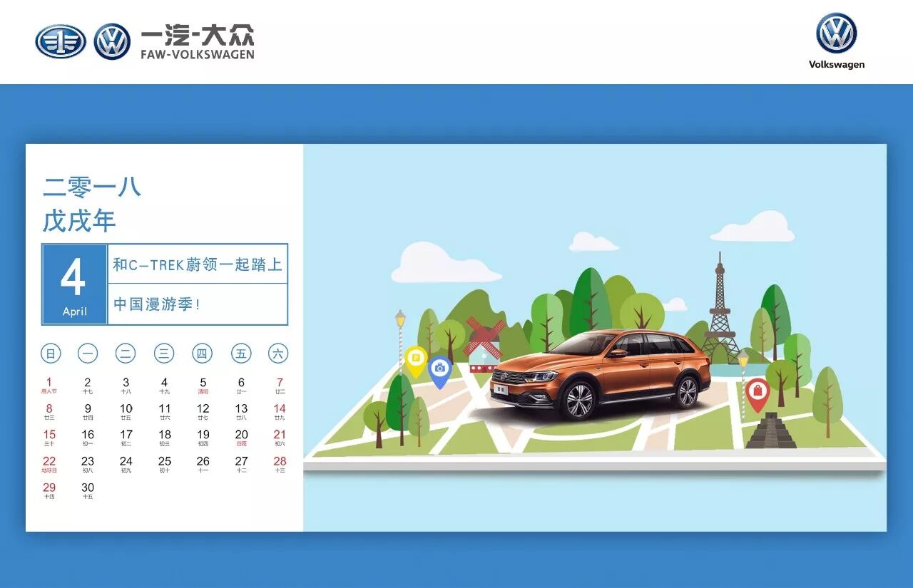Viewport: 913px width, 588px height.
Task: Select April 8 on the calendar
Action: 49,411
